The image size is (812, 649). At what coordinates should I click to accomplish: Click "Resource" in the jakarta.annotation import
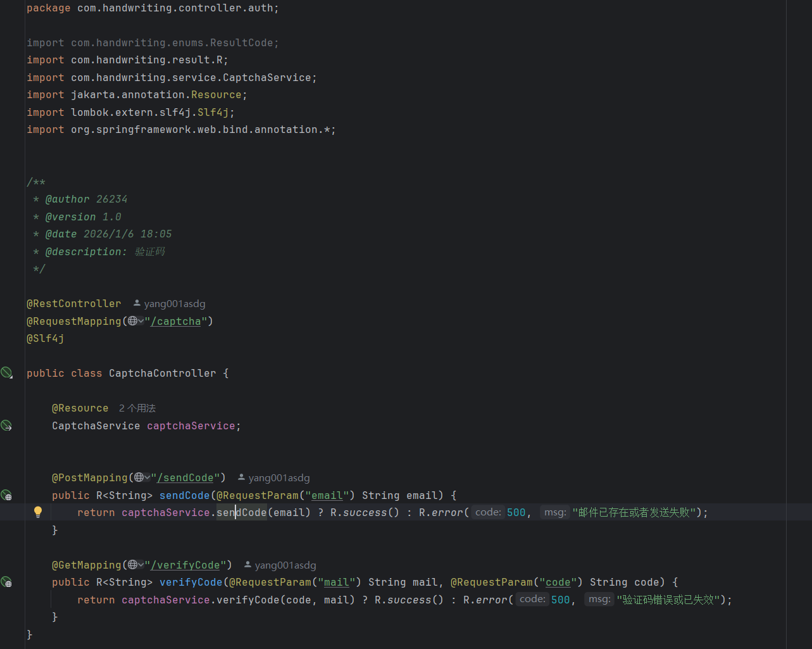pyautogui.click(x=216, y=94)
